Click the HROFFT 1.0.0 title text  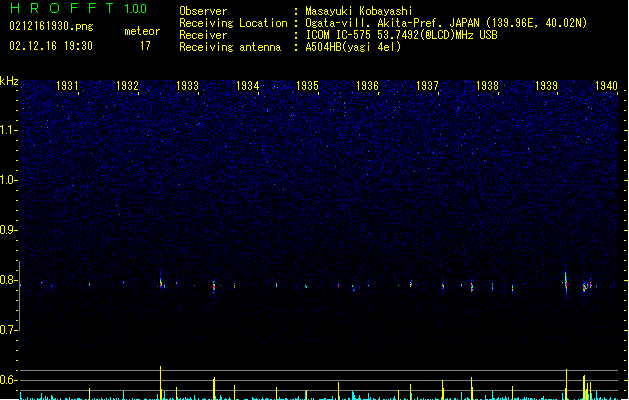pyautogui.click(x=79, y=8)
